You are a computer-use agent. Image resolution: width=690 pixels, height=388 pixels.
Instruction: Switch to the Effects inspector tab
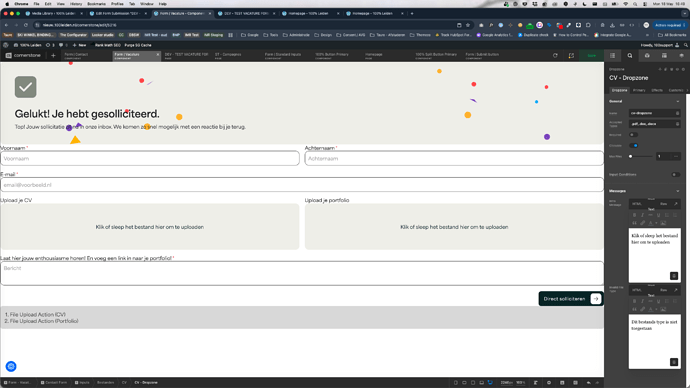pos(657,90)
